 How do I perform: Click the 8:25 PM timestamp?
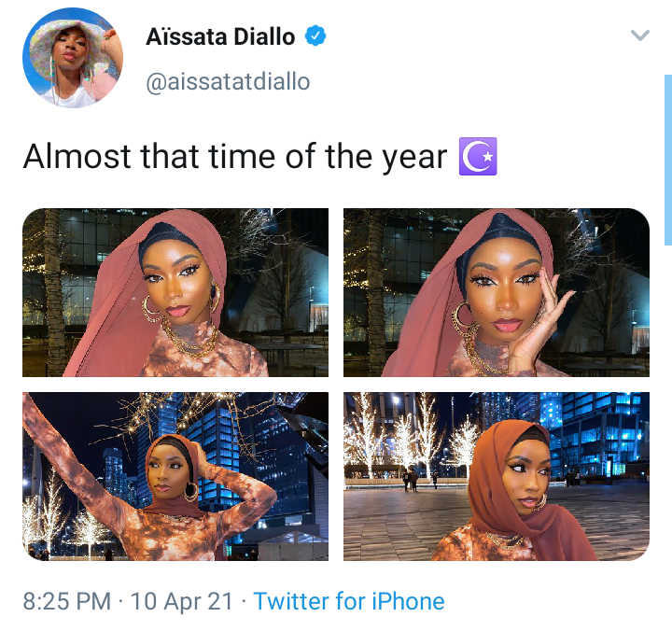tap(67, 601)
